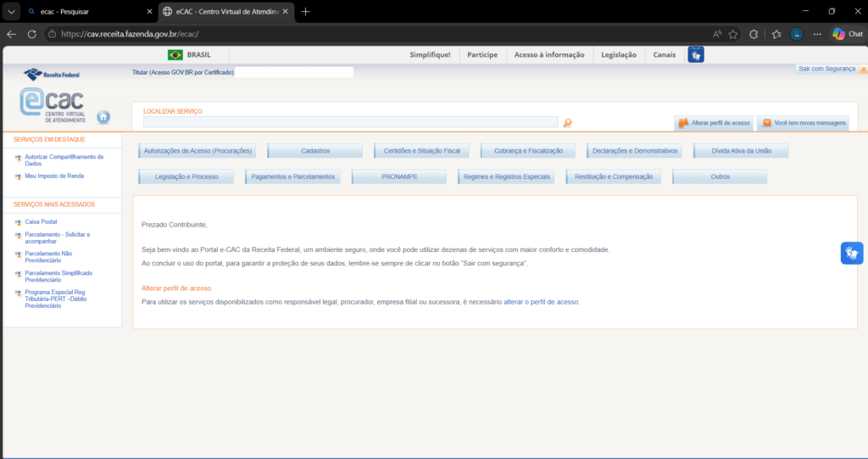Click the Localizar Serviço search field
The height and width of the screenshot is (459, 868).
pyautogui.click(x=350, y=122)
